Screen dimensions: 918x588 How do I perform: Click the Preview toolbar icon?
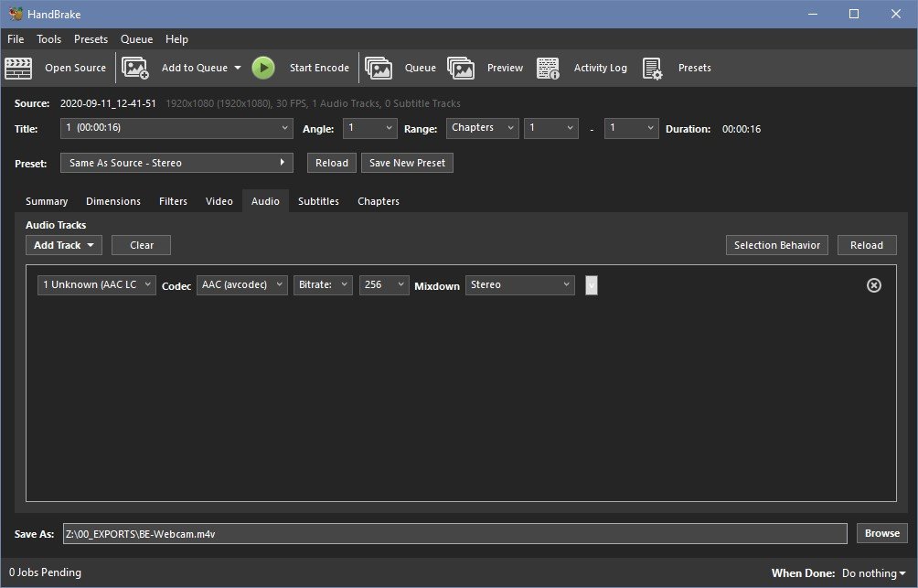pyautogui.click(x=461, y=68)
